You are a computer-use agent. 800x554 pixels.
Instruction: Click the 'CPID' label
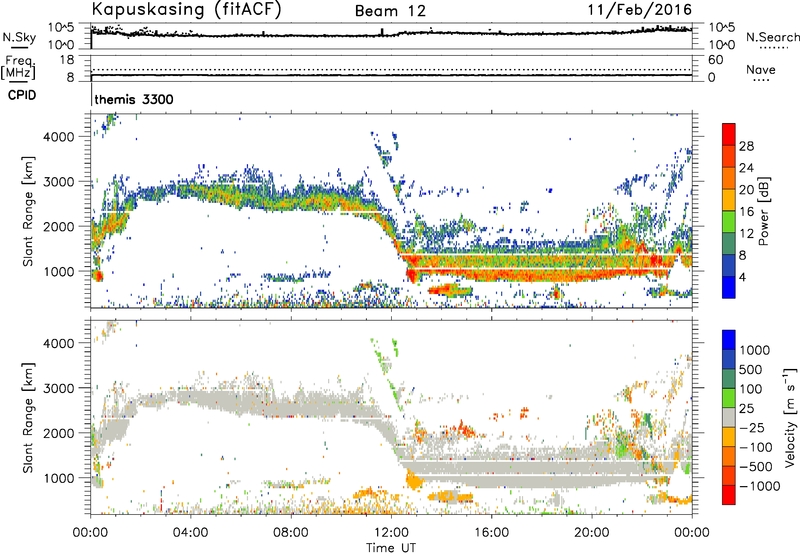(22, 95)
